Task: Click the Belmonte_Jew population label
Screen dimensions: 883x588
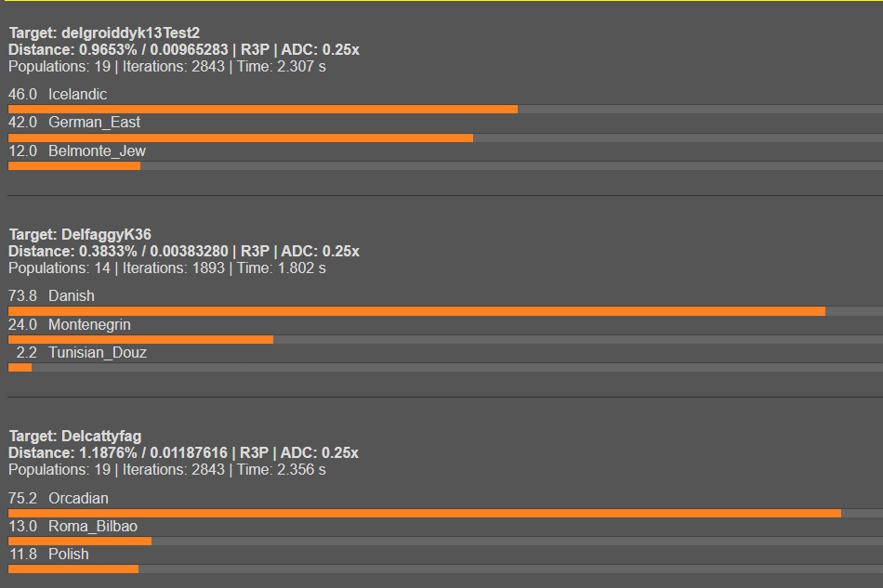Action: pos(97,151)
